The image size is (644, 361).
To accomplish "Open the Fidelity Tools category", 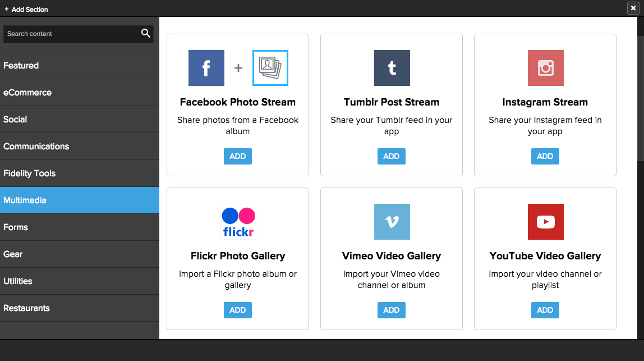I will click(x=29, y=173).
